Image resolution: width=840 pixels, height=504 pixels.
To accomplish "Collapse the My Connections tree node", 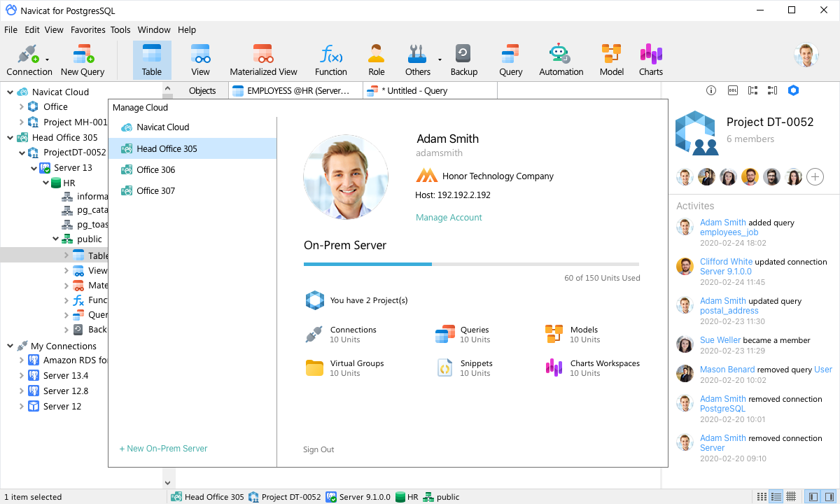I will click(10, 346).
